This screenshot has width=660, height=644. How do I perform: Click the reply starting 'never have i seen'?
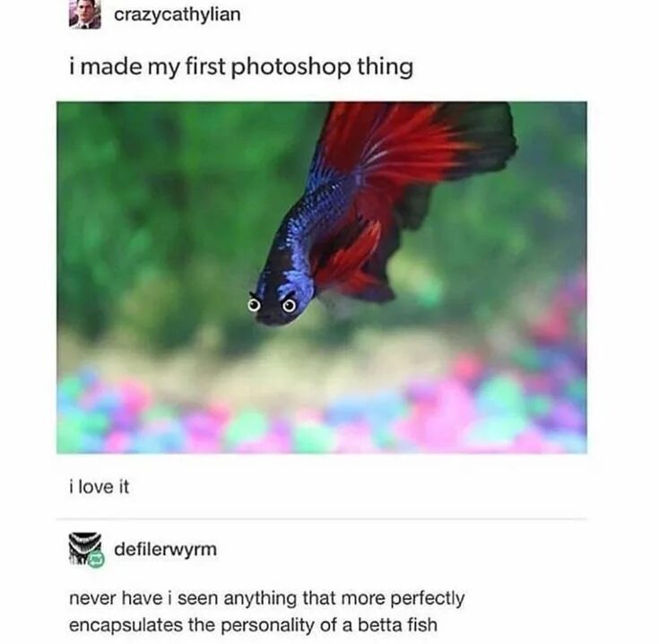tap(267, 611)
